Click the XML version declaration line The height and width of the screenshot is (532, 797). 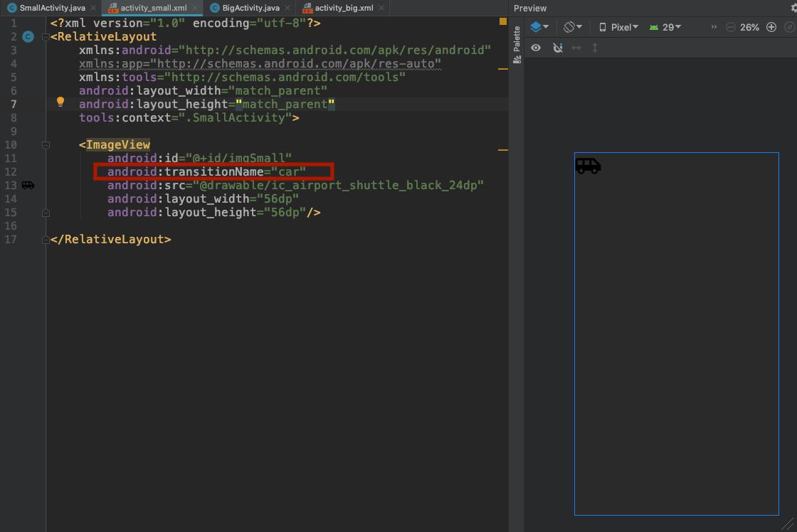pos(186,23)
